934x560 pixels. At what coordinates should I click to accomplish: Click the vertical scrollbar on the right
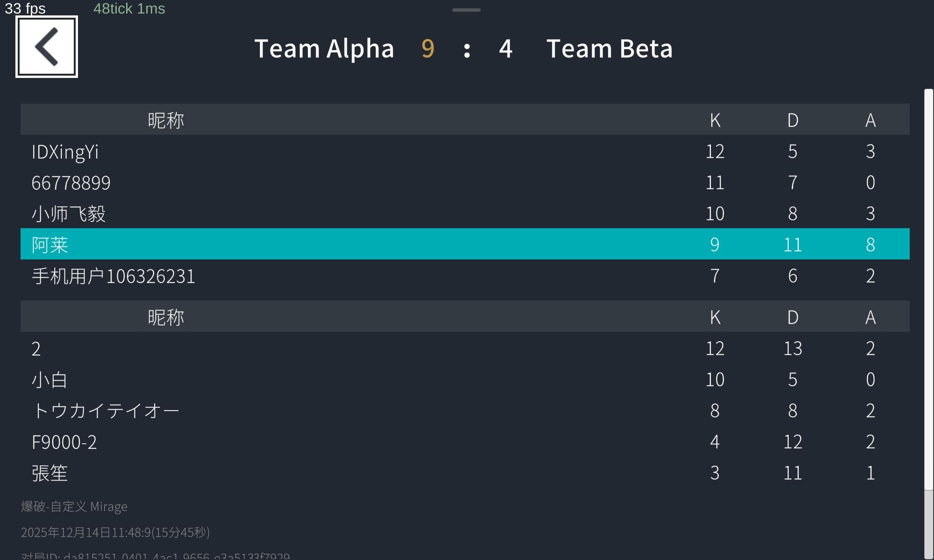pyautogui.click(x=928, y=289)
